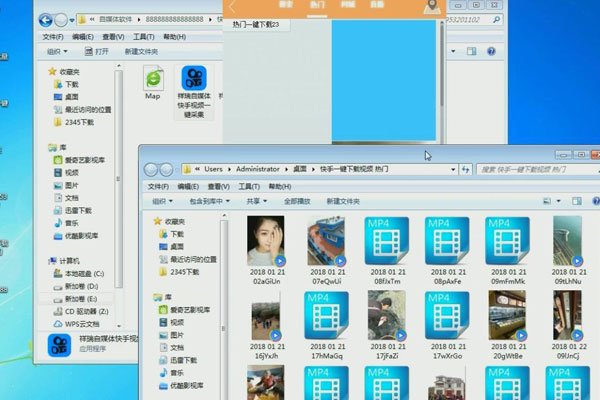This screenshot has width=600, height=400.
Task: Click the back chevron in the orange app header
Action: (232, 6)
